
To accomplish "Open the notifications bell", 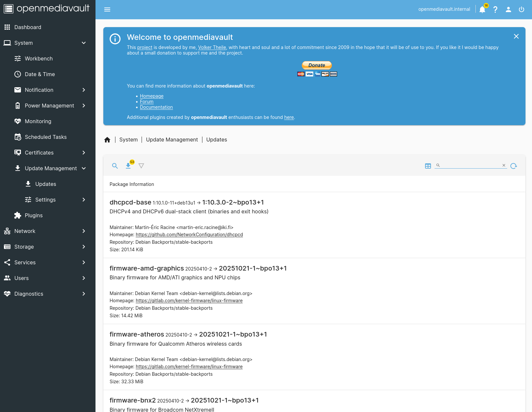I will (482, 9).
